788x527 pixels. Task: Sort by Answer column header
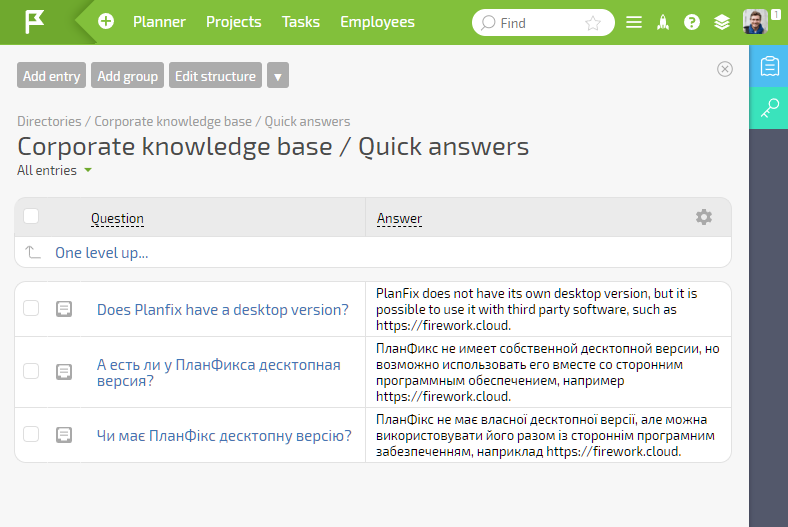pos(400,219)
